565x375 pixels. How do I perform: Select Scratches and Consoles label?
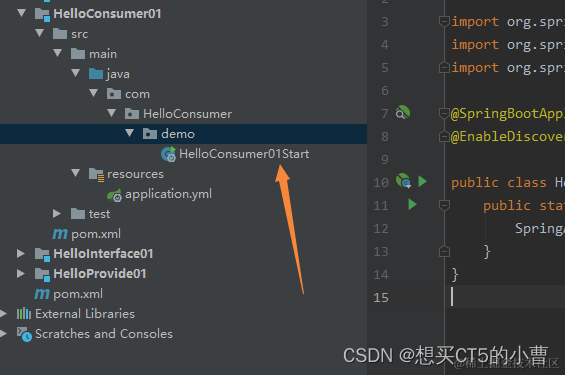(x=104, y=334)
